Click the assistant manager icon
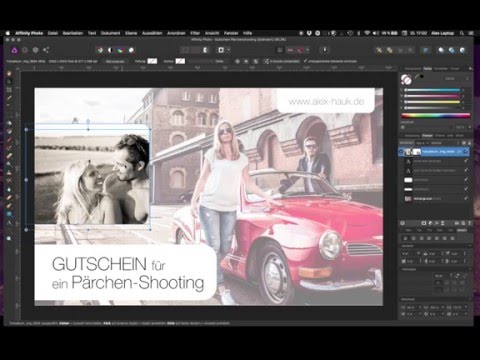 coord(325,50)
